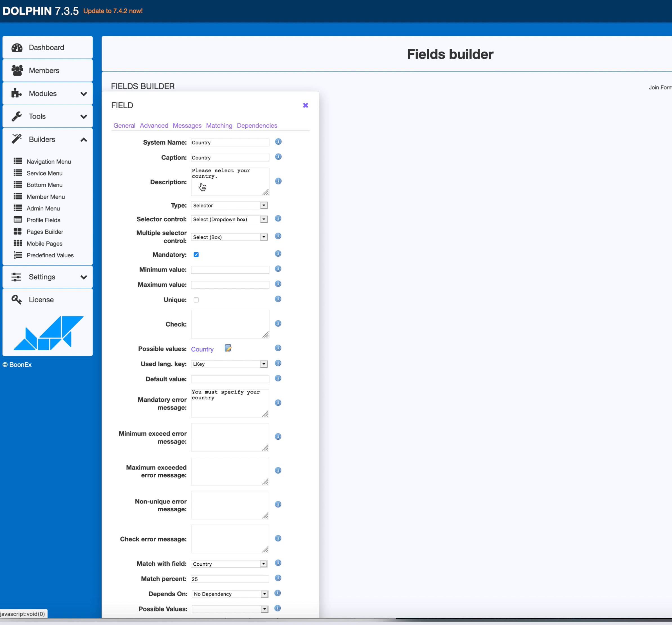Close the Field popup with X
The width and height of the screenshot is (672, 625).
(x=305, y=105)
